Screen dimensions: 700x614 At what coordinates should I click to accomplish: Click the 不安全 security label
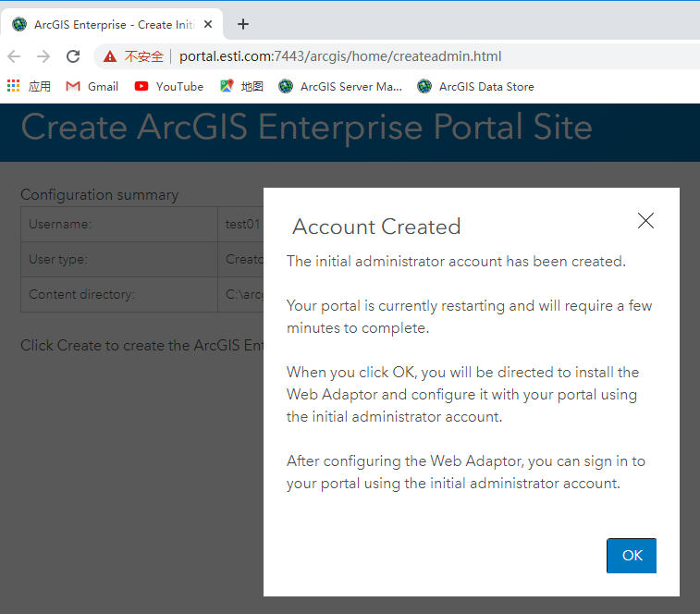tap(143, 56)
